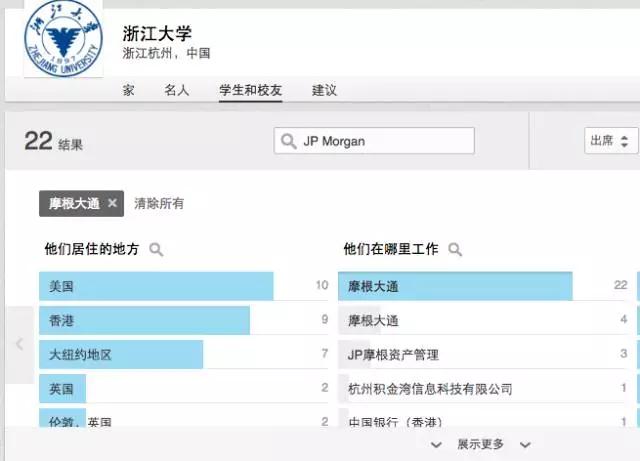Open the 家 tab
Viewport: 640px width, 461px height.
(x=129, y=90)
